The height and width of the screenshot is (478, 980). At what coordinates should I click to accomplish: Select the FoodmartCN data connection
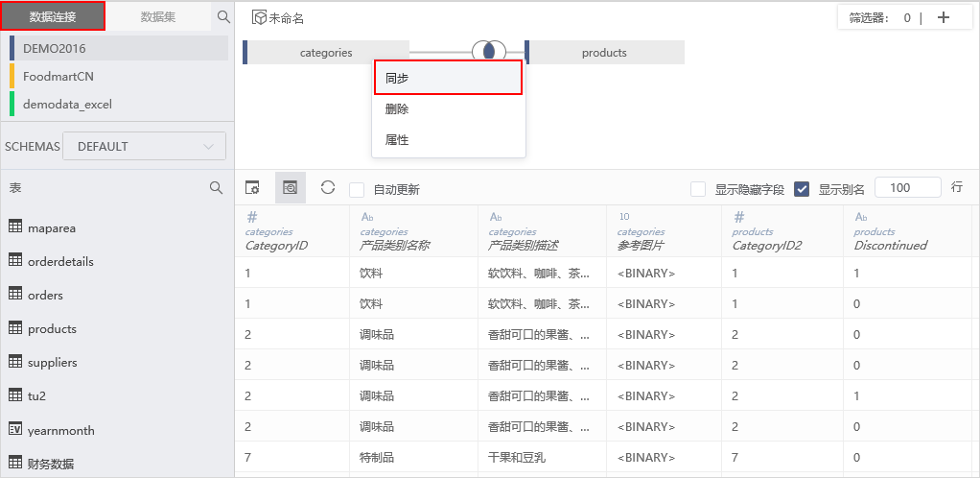click(119, 77)
